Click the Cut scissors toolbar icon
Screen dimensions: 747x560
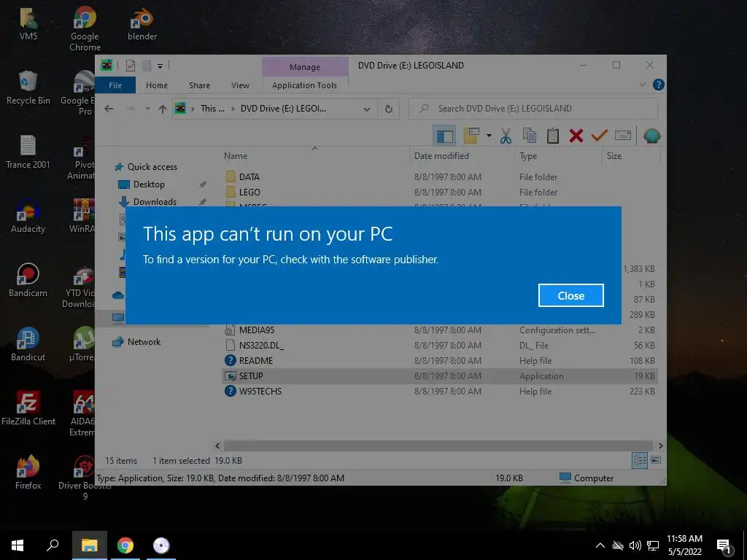[506, 136]
